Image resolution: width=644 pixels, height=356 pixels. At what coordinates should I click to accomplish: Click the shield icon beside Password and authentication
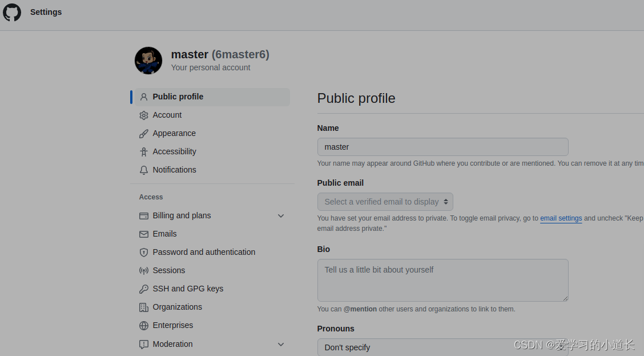pyautogui.click(x=144, y=253)
